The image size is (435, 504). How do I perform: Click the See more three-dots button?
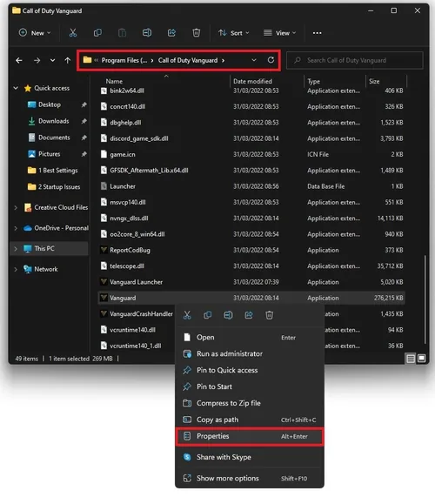[317, 33]
